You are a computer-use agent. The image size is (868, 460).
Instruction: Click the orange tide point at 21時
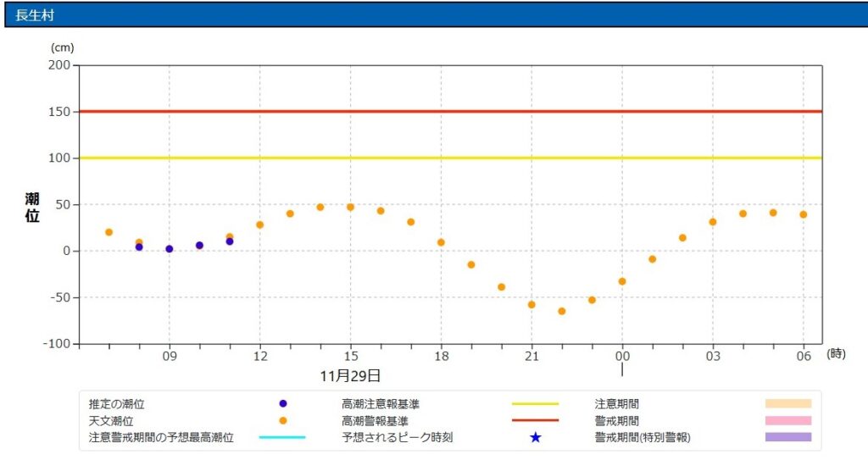tap(531, 304)
